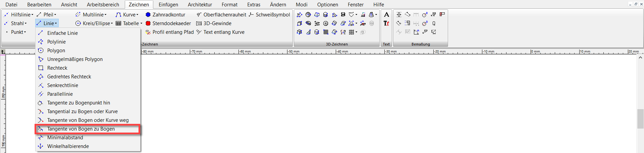The image size is (644, 153).
Task: Pick Unregelmäßiges Polygon entry
Action: click(x=88, y=59)
